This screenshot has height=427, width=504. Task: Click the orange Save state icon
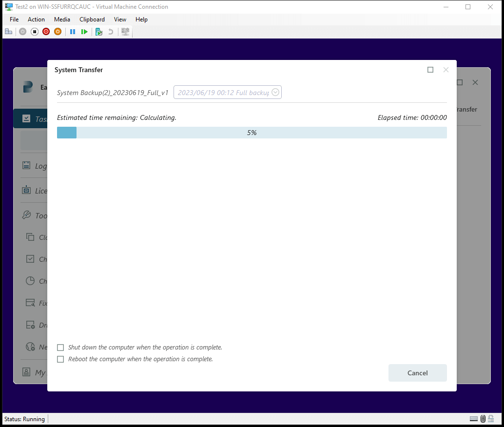click(58, 32)
